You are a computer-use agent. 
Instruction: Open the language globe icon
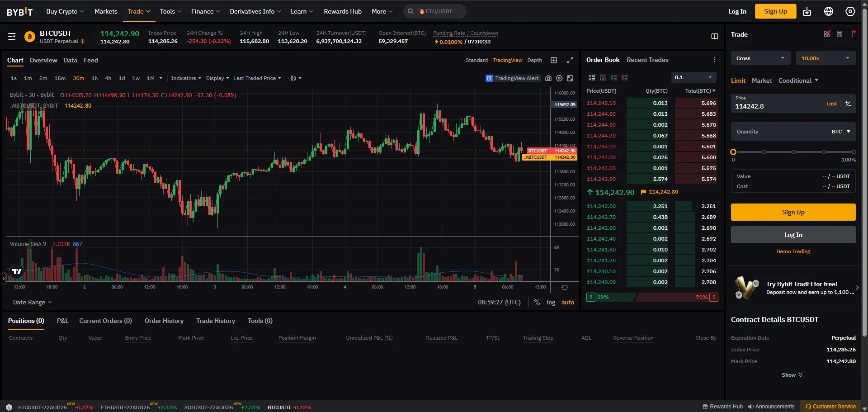pos(829,11)
